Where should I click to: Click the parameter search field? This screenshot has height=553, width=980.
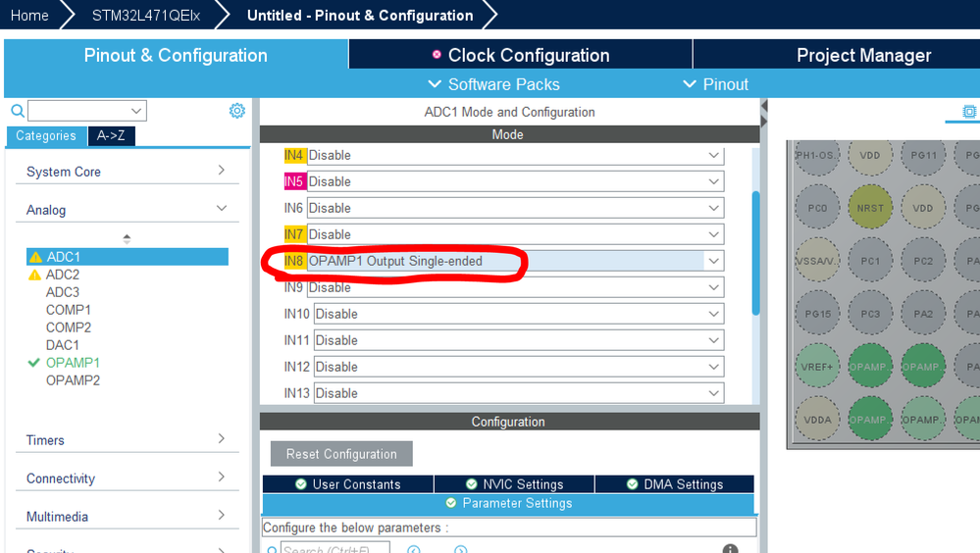[335, 549]
